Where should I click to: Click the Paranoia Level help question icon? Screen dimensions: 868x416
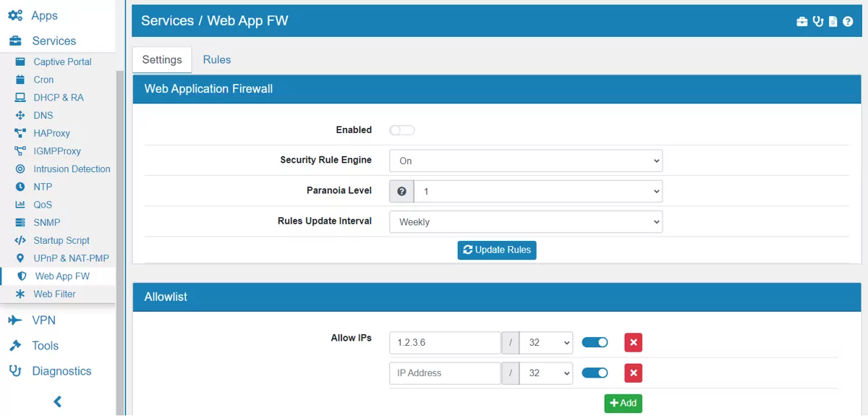(401, 192)
